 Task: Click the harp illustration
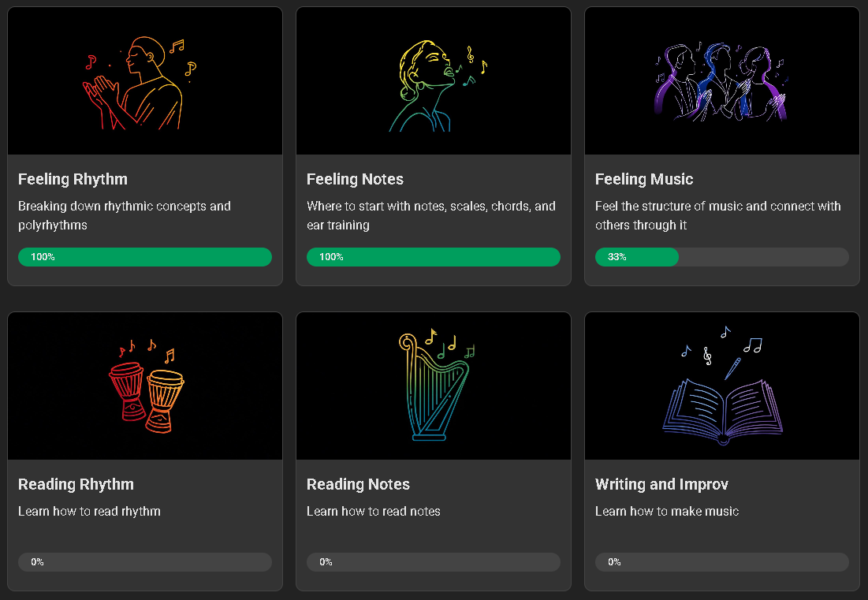(x=432, y=388)
